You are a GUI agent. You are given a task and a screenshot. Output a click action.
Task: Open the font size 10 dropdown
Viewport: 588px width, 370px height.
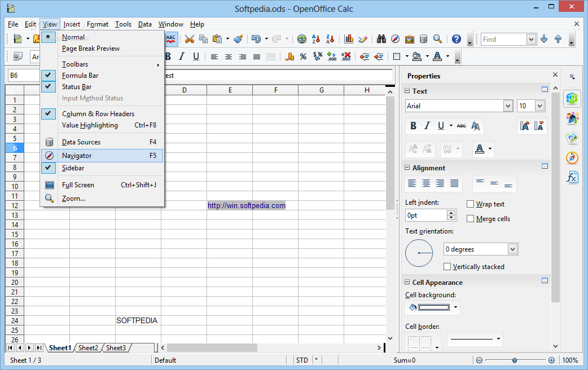(x=539, y=105)
